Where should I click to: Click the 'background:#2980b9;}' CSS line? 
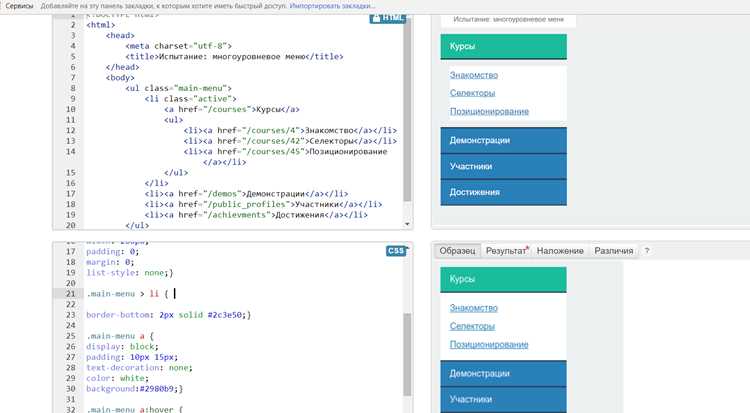click(x=134, y=389)
